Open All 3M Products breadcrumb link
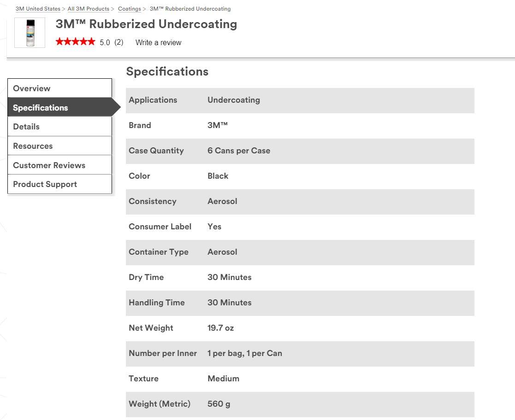The image size is (515, 420). (x=89, y=9)
